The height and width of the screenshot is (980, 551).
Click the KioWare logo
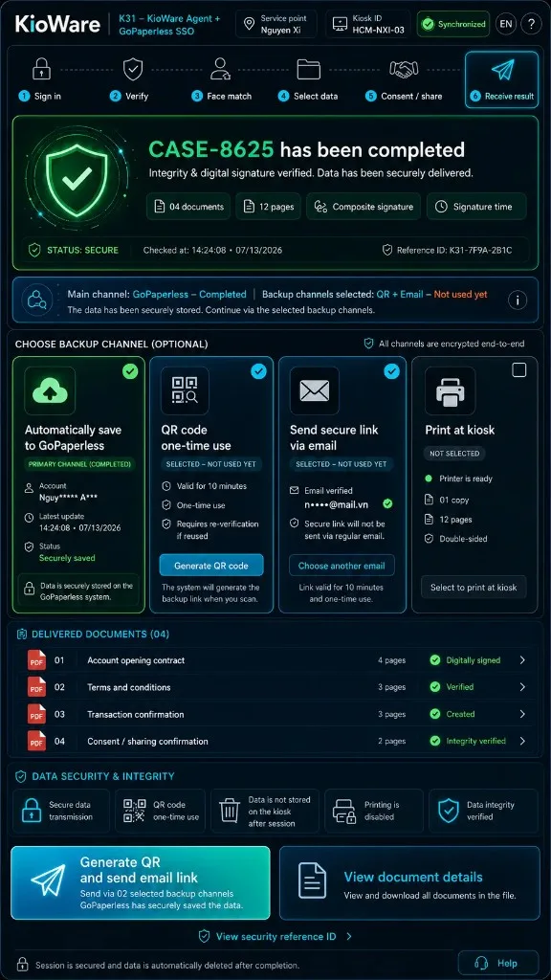(57, 24)
